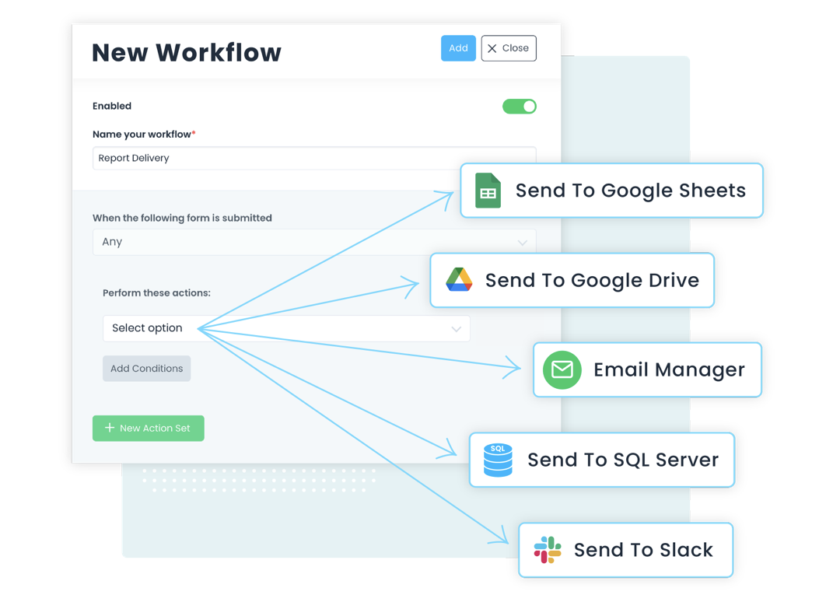Click the Google Sheets icon
840x616 pixels.
[x=488, y=191]
